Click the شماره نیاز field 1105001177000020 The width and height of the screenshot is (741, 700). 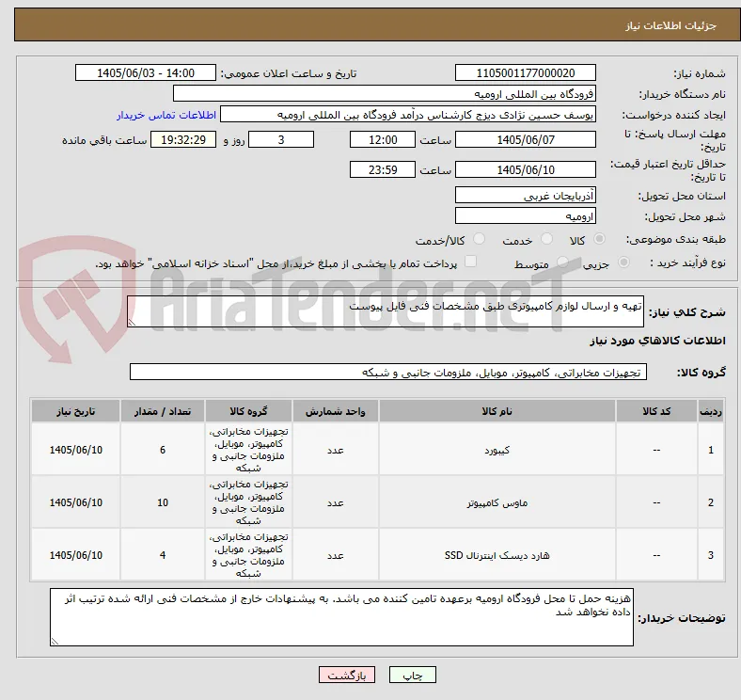click(x=526, y=72)
